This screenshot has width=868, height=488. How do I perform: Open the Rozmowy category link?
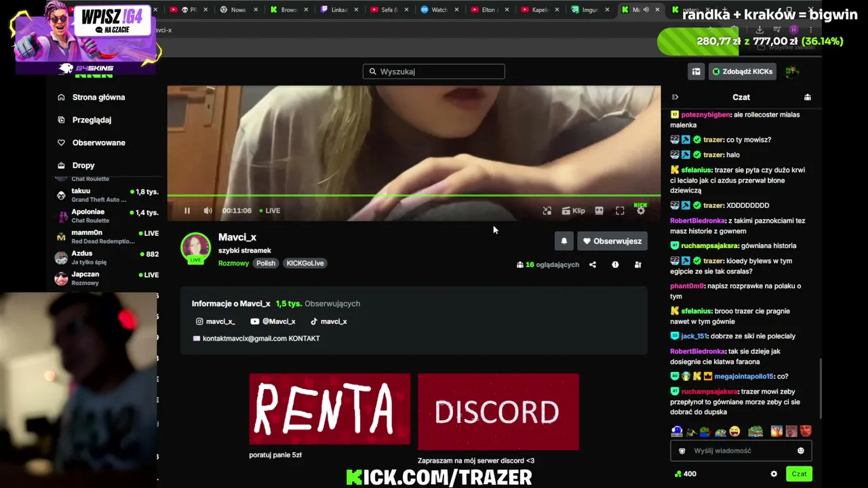point(233,263)
